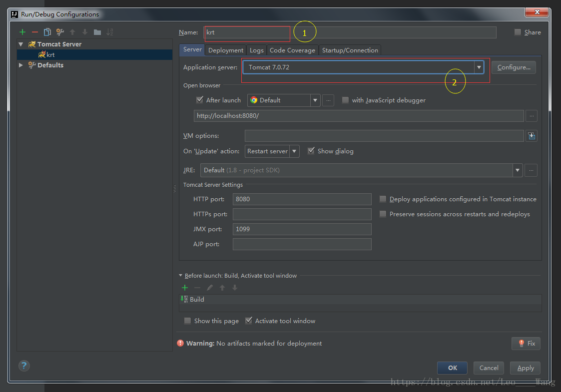This screenshot has width=561, height=392.
Task: Add new configuration with green plus
Action: click(22, 32)
